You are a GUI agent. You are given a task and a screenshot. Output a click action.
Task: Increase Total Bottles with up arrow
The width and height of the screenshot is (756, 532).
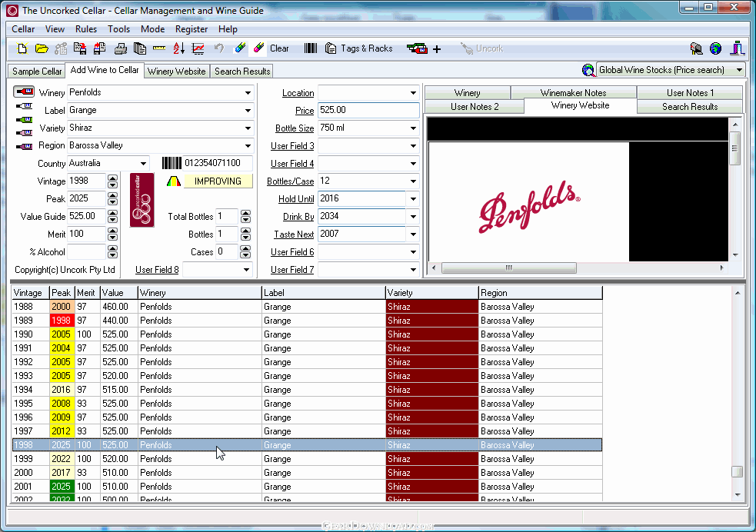click(x=245, y=214)
